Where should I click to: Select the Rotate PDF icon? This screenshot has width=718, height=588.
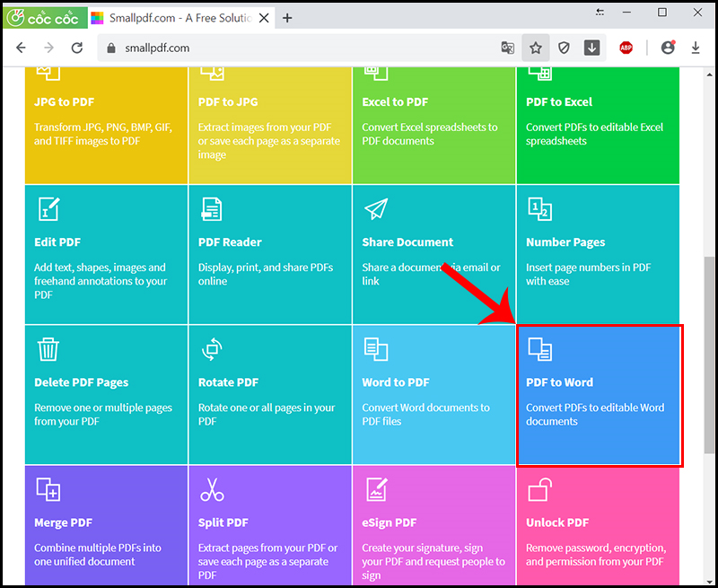point(212,350)
